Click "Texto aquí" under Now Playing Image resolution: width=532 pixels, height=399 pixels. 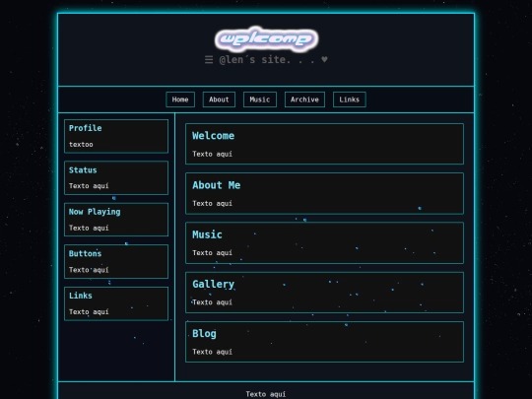89,228
